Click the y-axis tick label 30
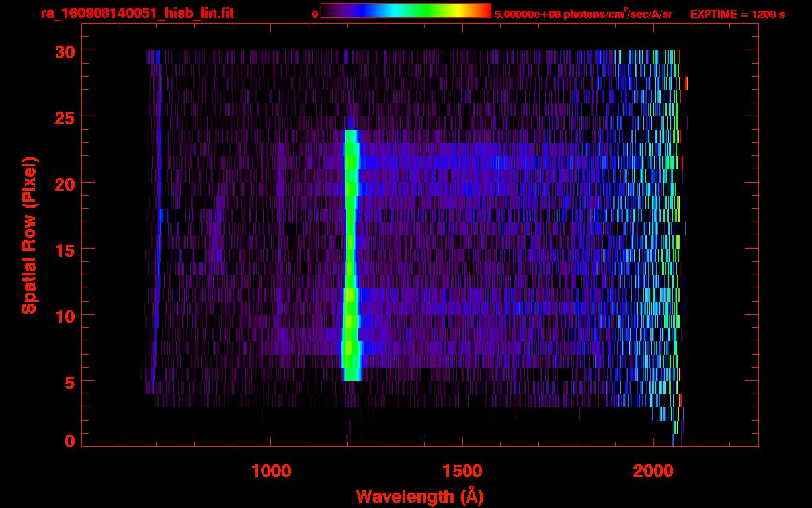This screenshot has width=812, height=508. pos(66,51)
